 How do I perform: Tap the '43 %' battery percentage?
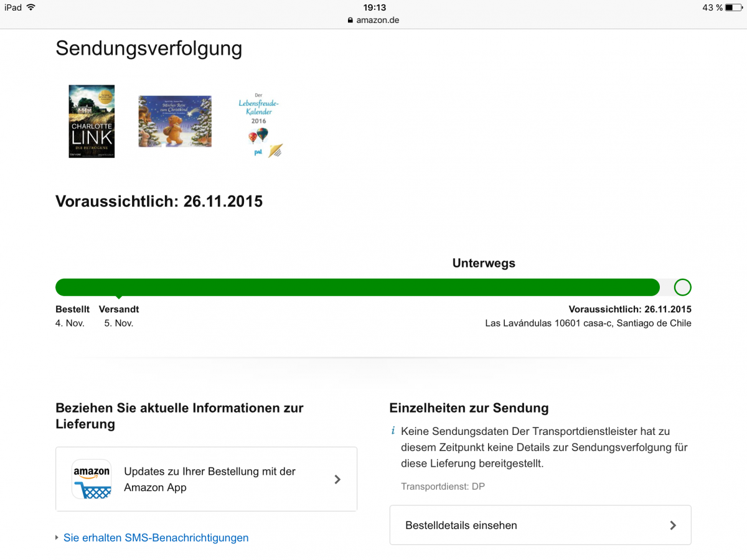712,7
